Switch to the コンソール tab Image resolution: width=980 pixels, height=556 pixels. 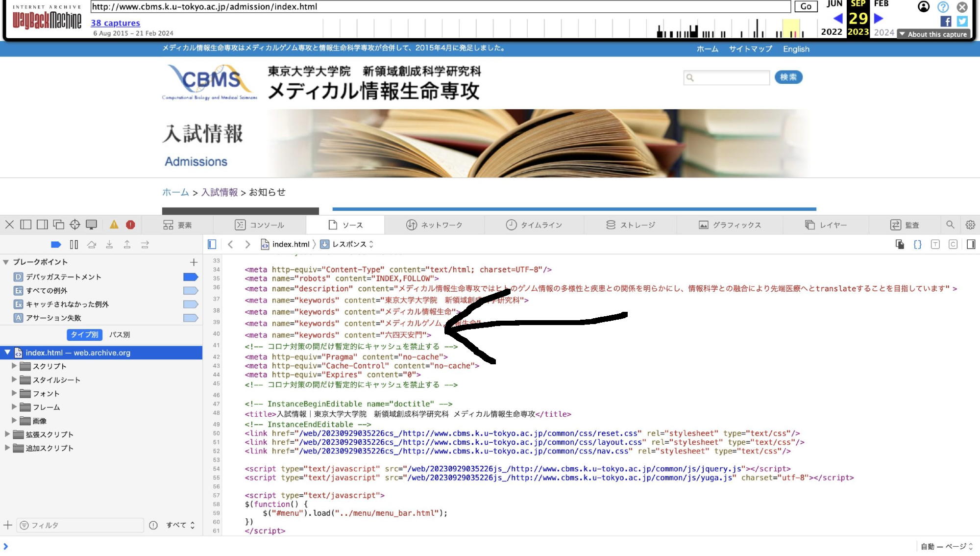(x=259, y=225)
